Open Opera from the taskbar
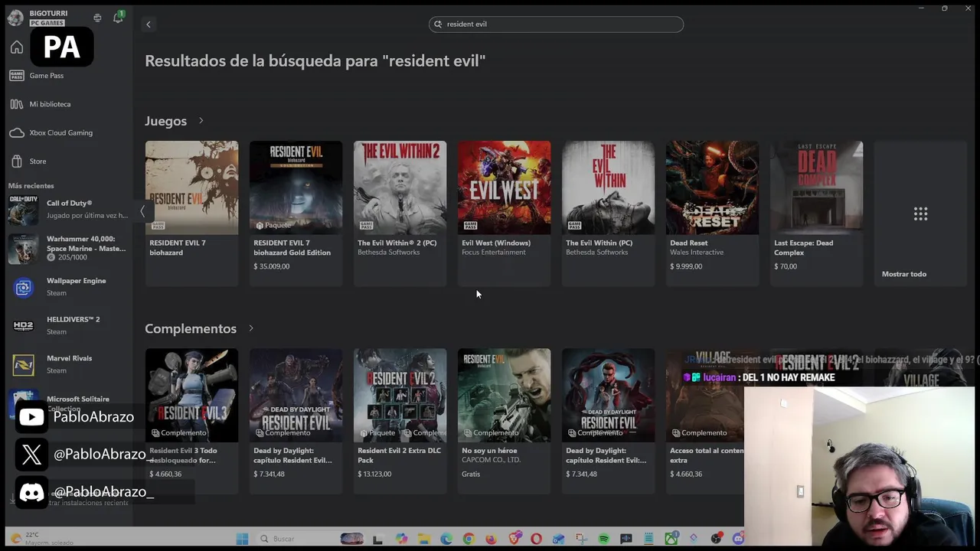 536,539
